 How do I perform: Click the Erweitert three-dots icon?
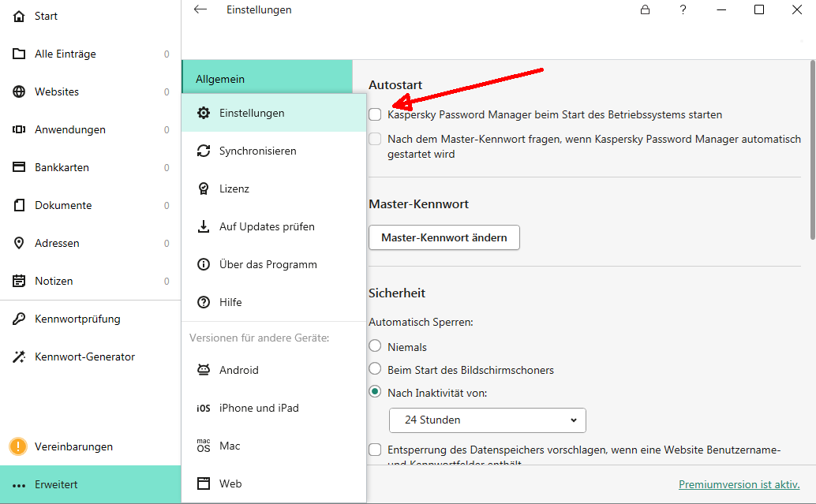click(x=19, y=485)
